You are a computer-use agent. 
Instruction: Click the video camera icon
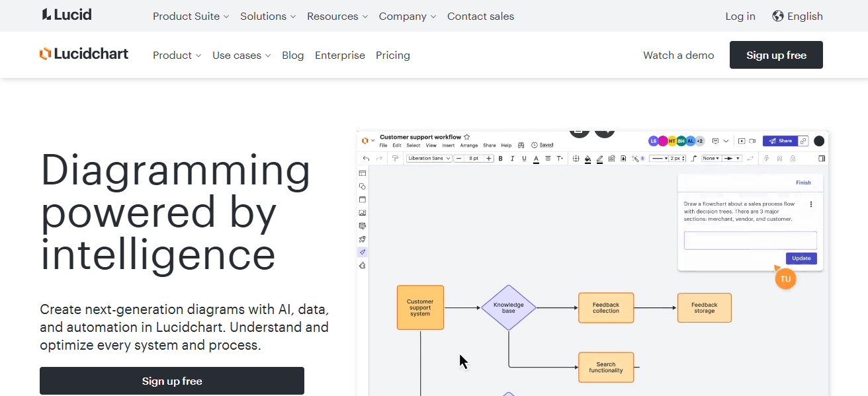tap(752, 141)
